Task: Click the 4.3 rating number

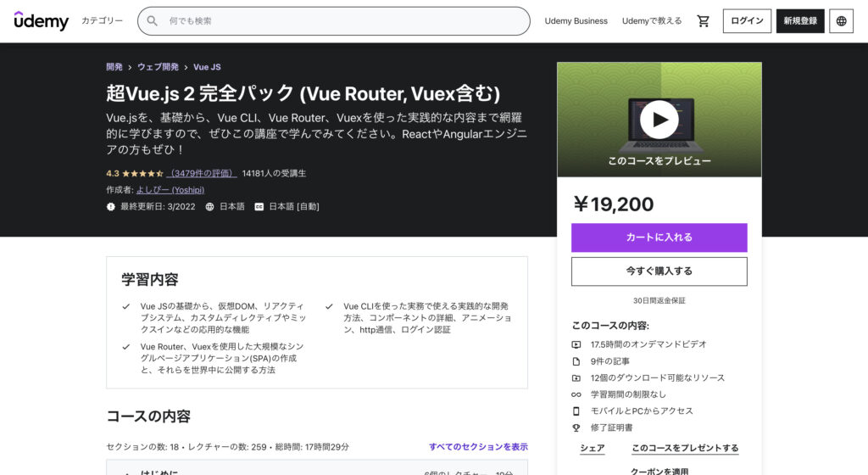Action: (x=113, y=173)
